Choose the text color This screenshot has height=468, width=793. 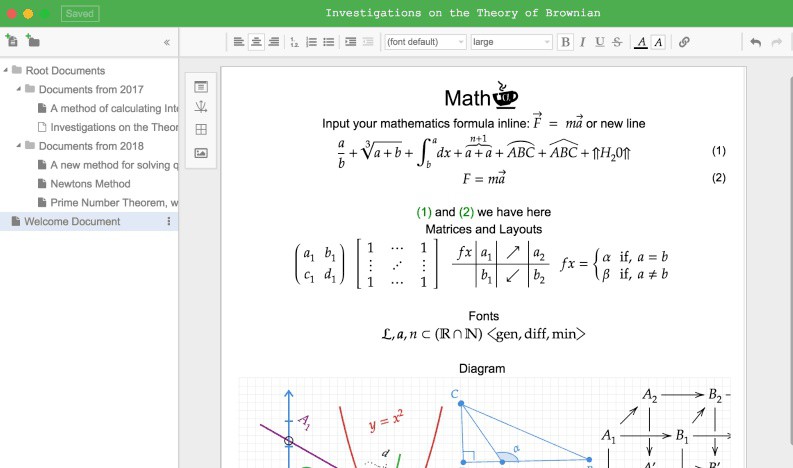coord(641,42)
